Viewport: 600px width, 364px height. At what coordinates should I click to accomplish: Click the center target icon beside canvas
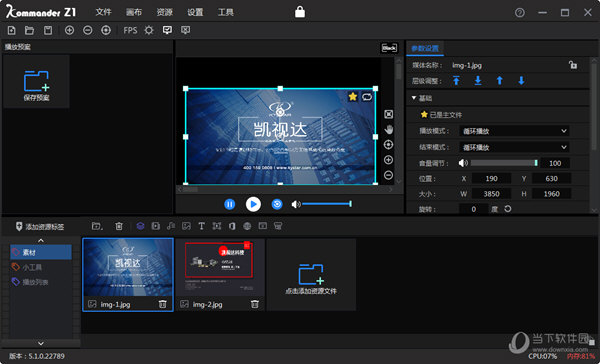(388, 145)
